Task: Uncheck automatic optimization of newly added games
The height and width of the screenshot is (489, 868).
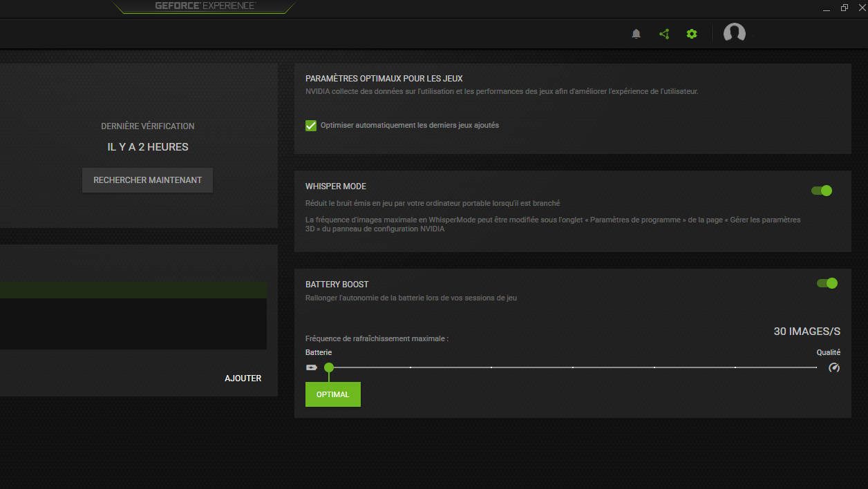Action: [x=311, y=126]
